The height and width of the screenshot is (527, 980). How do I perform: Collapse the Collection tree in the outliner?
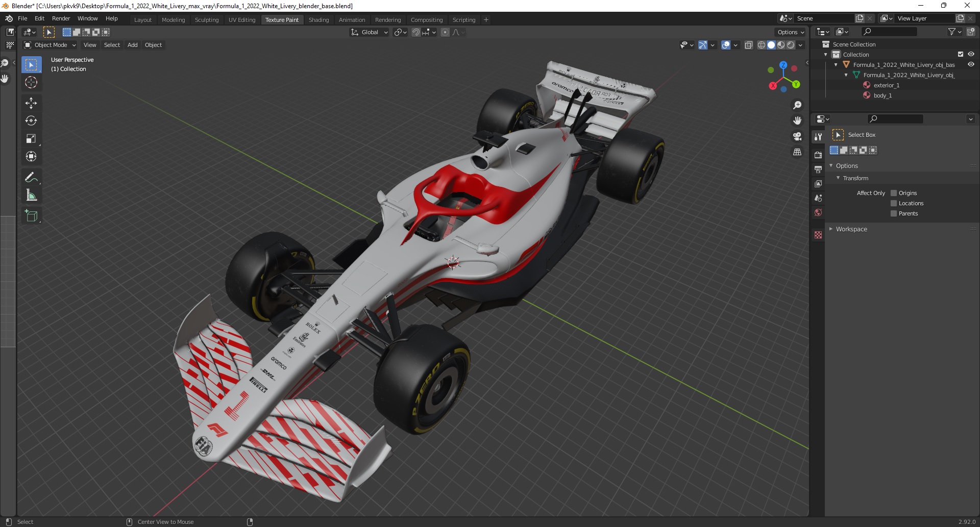coord(826,54)
